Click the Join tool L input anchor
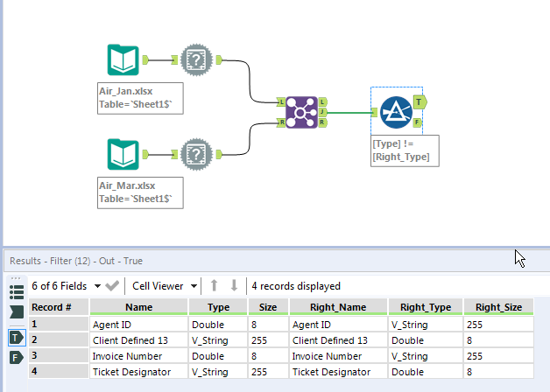Screen dimensions: 550x392 [x=281, y=102]
